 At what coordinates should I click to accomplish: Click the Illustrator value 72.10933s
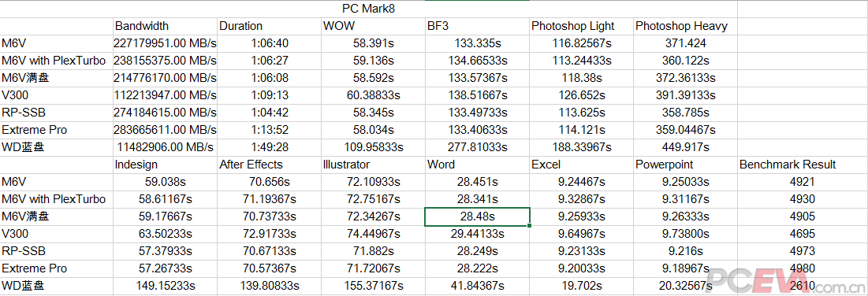(x=373, y=182)
